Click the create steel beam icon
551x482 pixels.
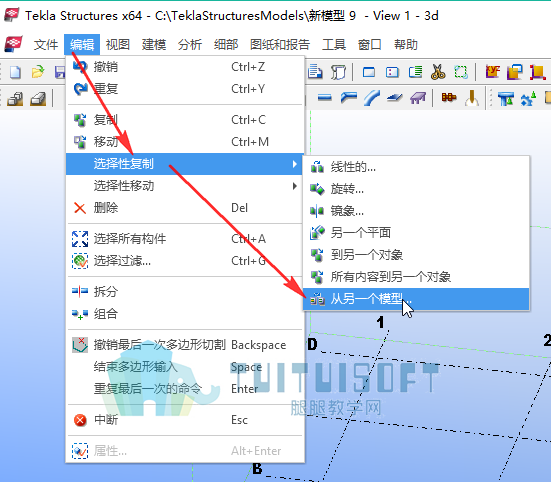(325, 98)
